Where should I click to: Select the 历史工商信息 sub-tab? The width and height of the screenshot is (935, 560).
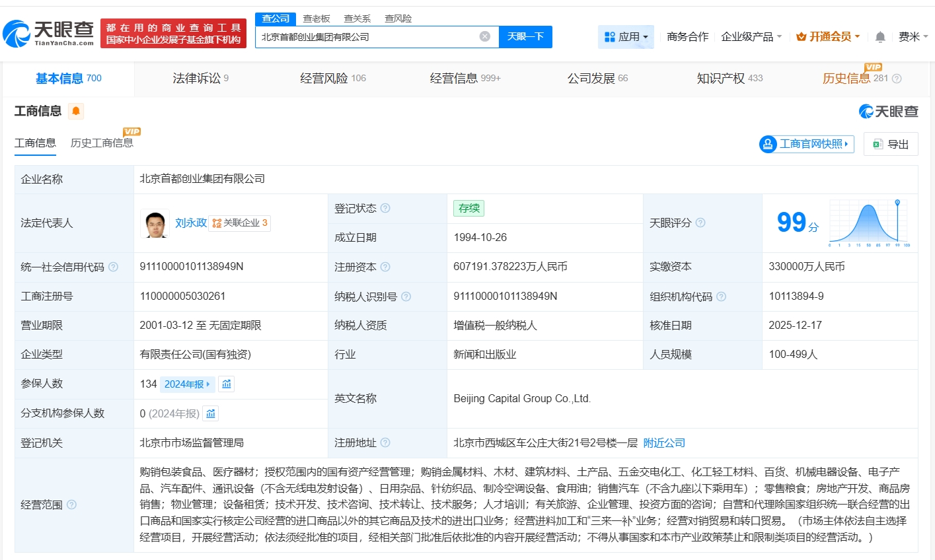pyautogui.click(x=102, y=143)
